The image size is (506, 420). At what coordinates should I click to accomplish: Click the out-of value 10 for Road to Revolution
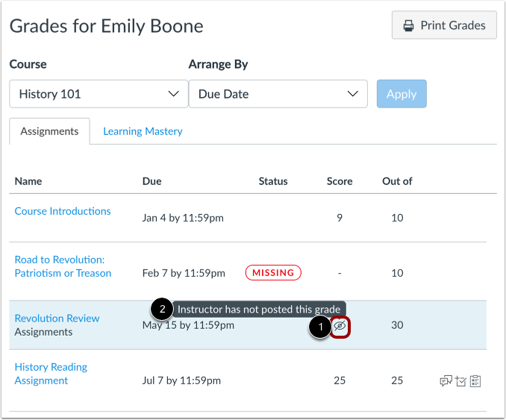[397, 273]
